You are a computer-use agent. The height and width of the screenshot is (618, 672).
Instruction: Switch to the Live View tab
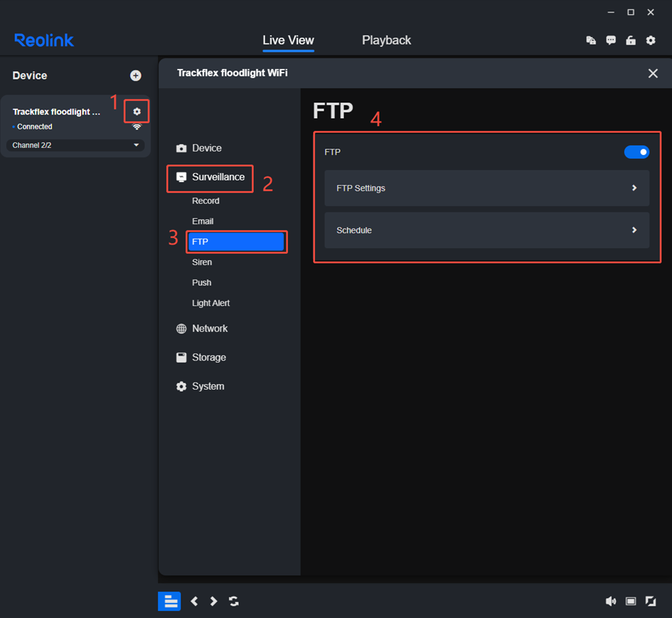click(x=288, y=41)
